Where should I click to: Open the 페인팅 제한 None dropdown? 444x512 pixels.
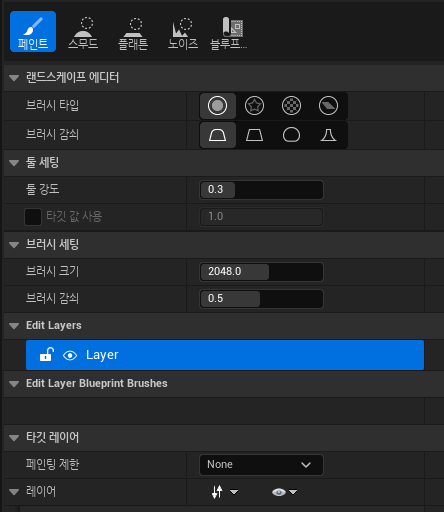[x=261, y=465]
